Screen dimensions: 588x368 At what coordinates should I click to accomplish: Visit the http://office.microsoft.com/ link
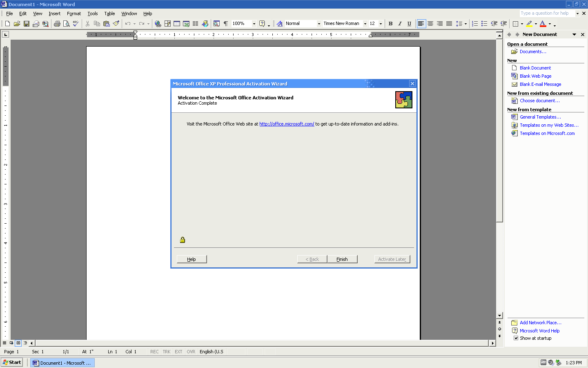point(287,124)
